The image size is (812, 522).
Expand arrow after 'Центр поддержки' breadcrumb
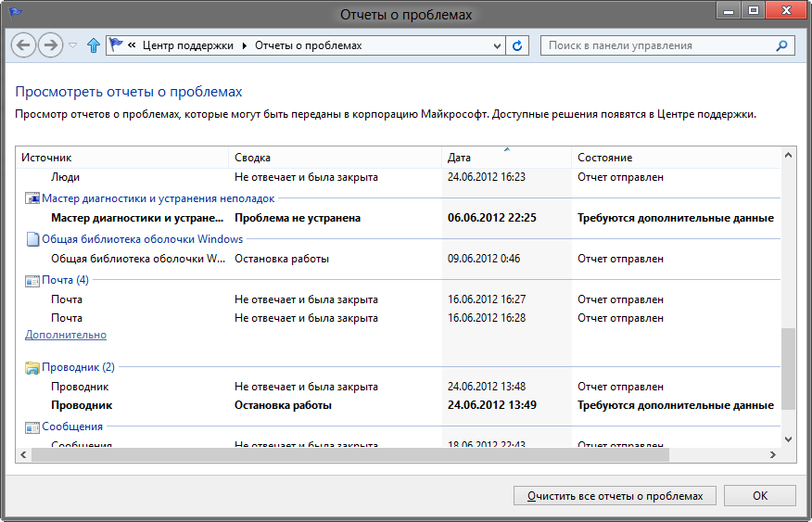[245, 45]
